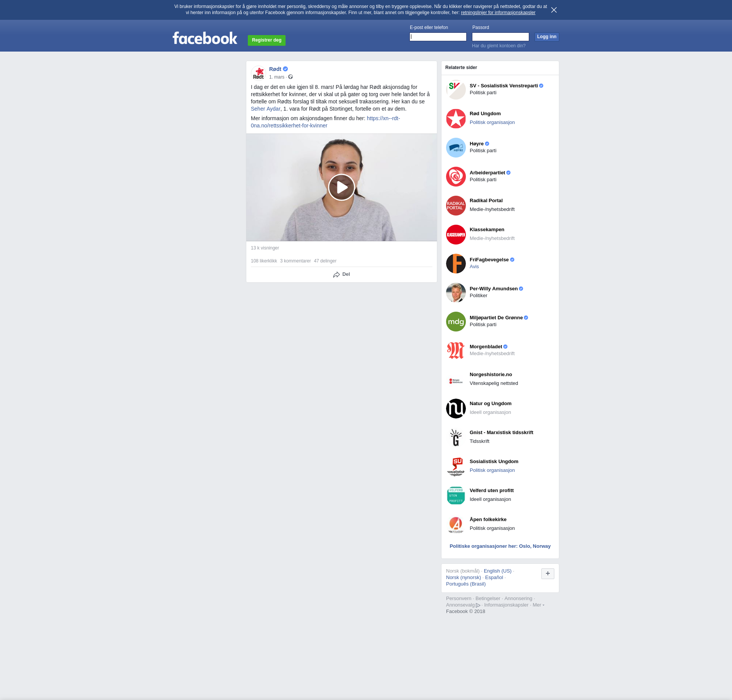Open Rød Ungdom's Politisk organisasjon category
The width and height of the screenshot is (732, 700).
point(492,122)
